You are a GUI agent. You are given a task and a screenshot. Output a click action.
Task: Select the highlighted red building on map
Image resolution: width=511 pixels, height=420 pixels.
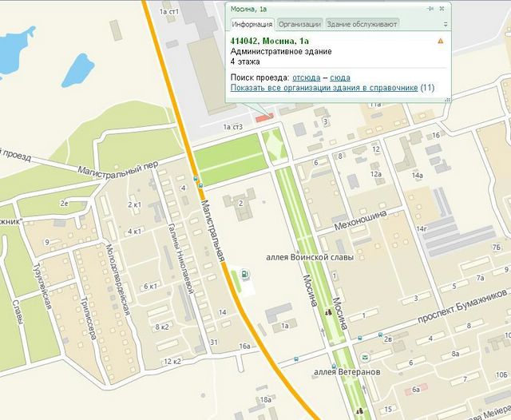[x=263, y=118]
